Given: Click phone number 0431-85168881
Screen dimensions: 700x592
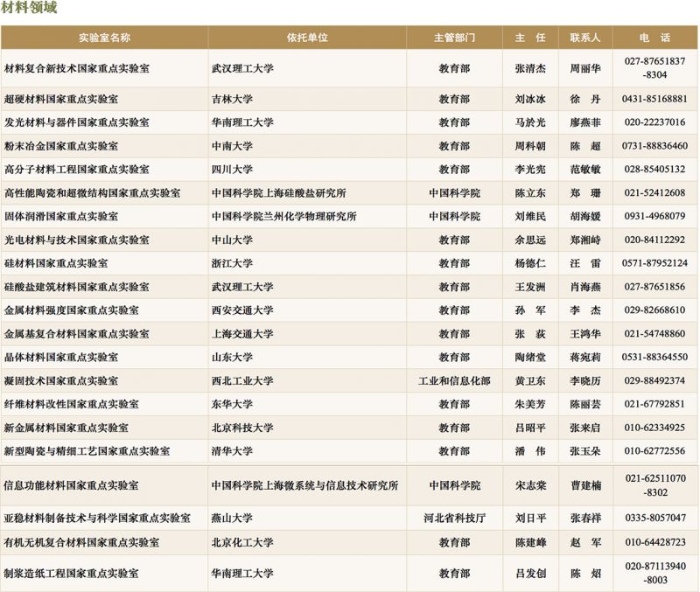Looking at the screenshot, I should click(654, 99).
